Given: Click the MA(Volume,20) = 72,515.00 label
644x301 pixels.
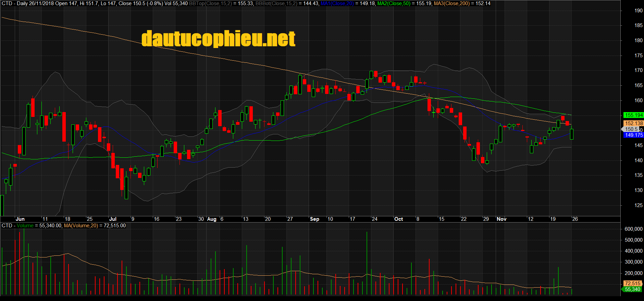Looking at the screenshot, I should 95,226.
